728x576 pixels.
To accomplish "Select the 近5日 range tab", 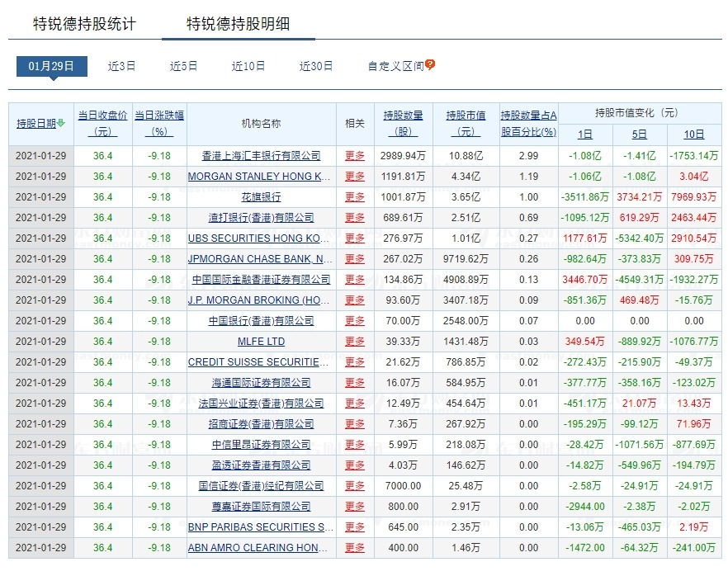I will [183, 66].
